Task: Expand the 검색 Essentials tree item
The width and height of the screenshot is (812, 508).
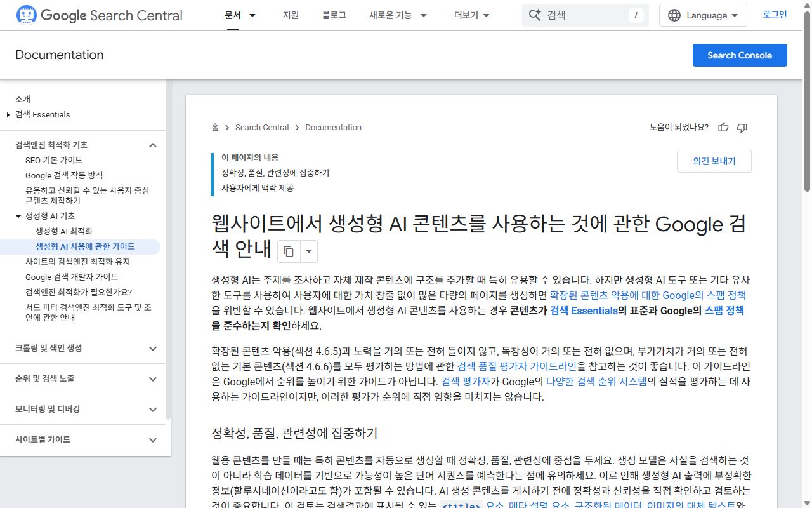Action: [x=8, y=115]
